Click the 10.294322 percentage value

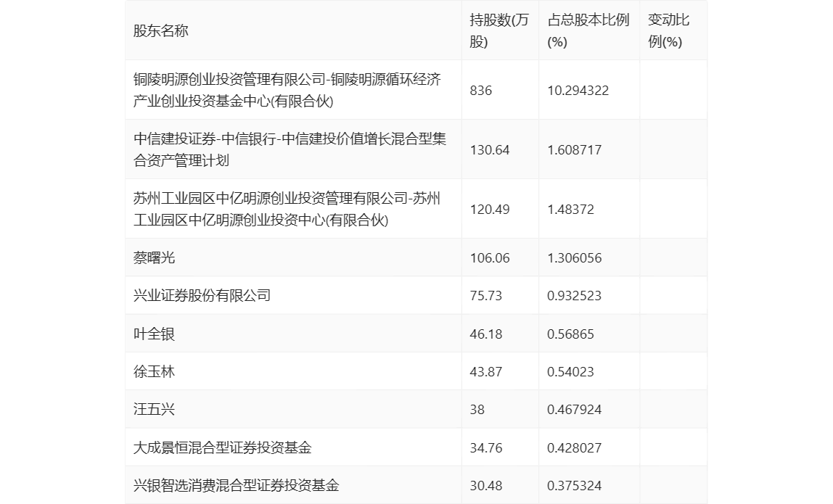[x=578, y=91]
